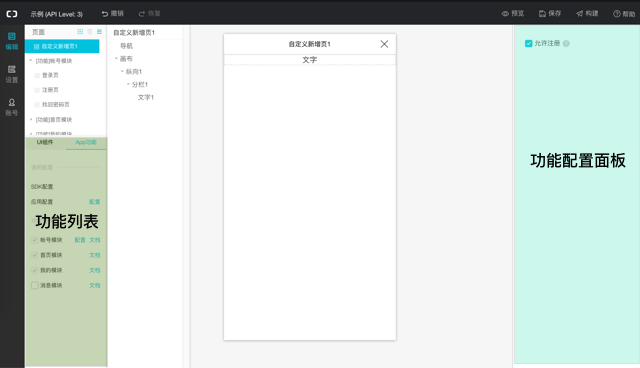Switch to the App功能 tab
The width and height of the screenshot is (640, 368).
click(86, 142)
